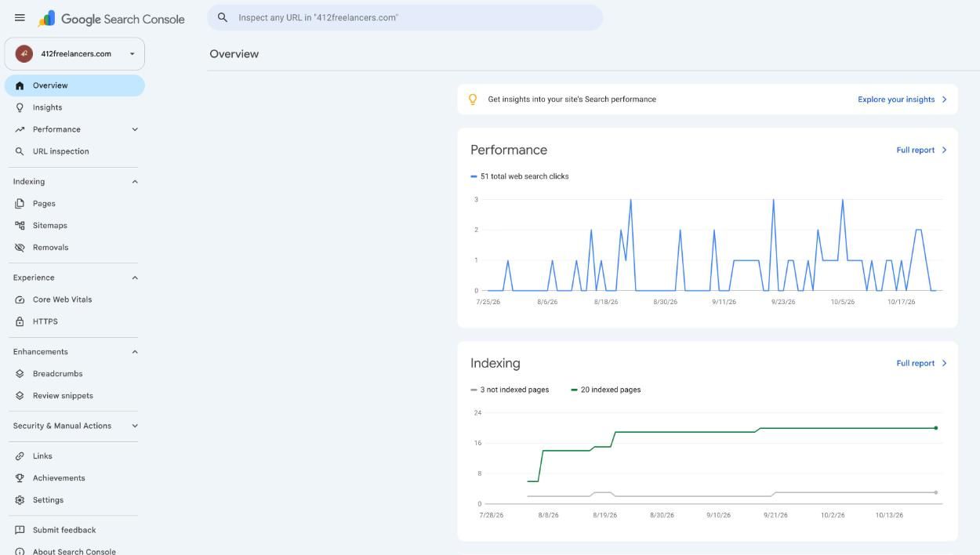This screenshot has height=555, width=980.
Task: Click the Insights lightbulb icon in sidebar
Action: click(x=20, y=107)
